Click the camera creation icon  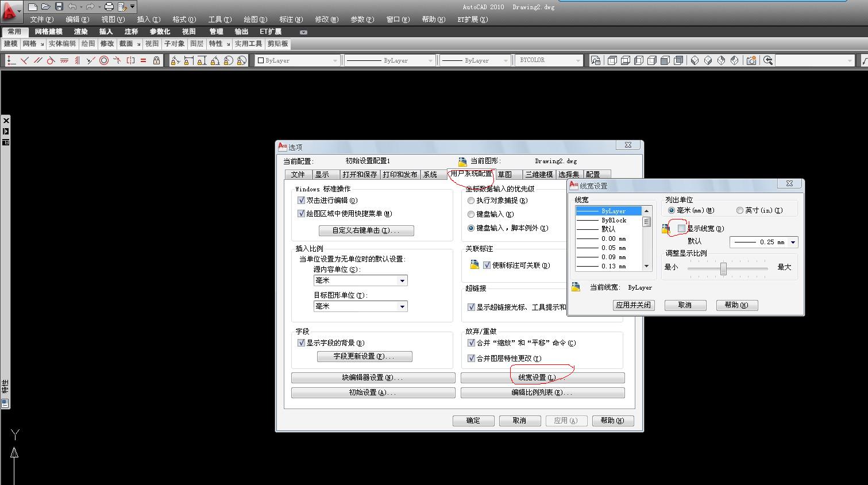(x=751, y=60)
